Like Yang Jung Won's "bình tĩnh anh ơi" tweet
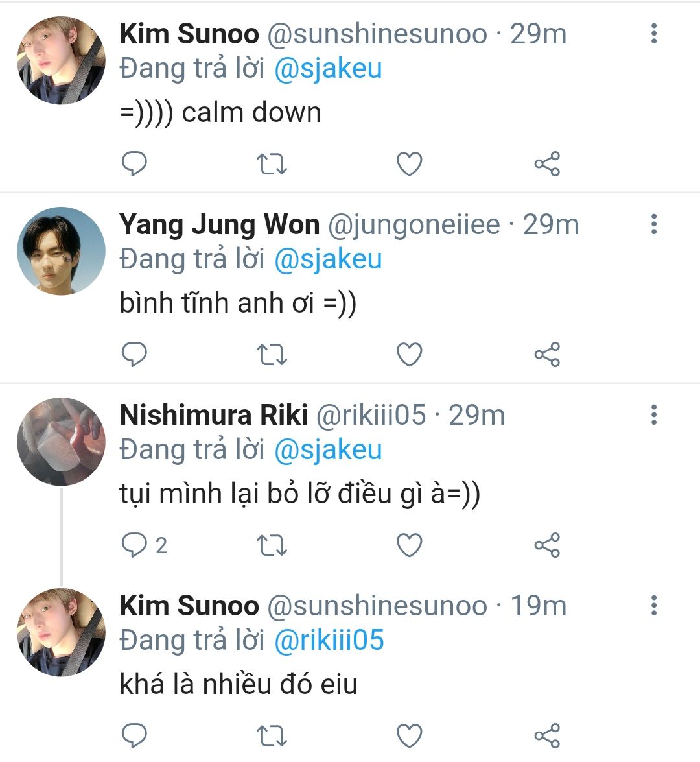The width and height of the screenshot is (700, 762). (409, 355)
